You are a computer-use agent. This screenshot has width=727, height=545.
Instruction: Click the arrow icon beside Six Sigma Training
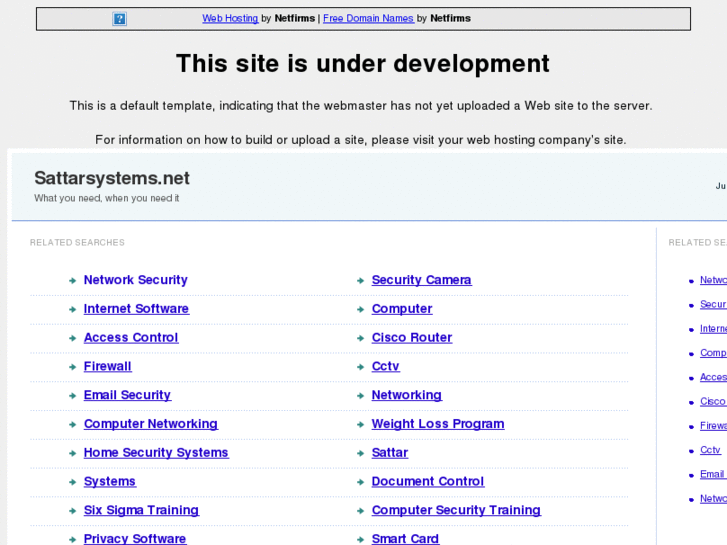click(72, 511)
